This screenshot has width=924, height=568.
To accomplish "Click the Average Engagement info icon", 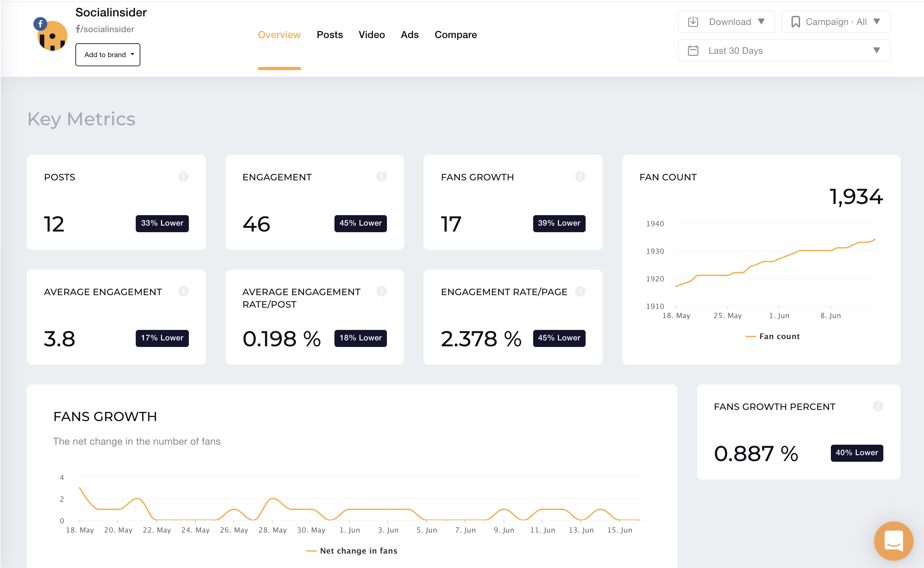I will [x=184, y=291].
